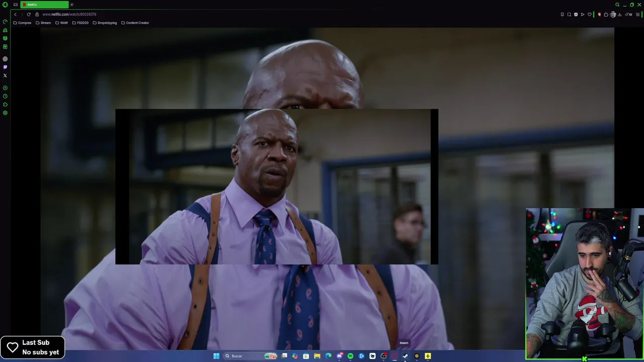Open the Dropshipping bookmarks folder
The image size is (644, 362).
tap(105, 23)
